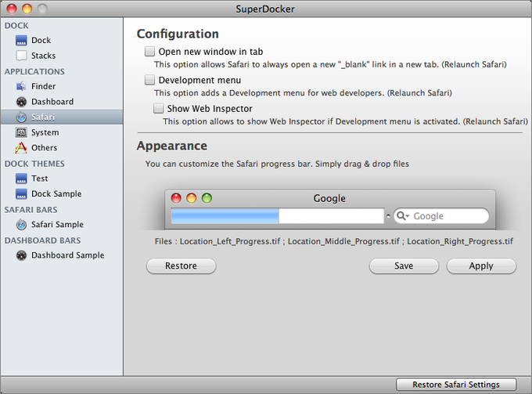Click Restore Safari Settings button
Image resolution: width=532 pixels, height=394 pixels.
[x=456, y=385]
